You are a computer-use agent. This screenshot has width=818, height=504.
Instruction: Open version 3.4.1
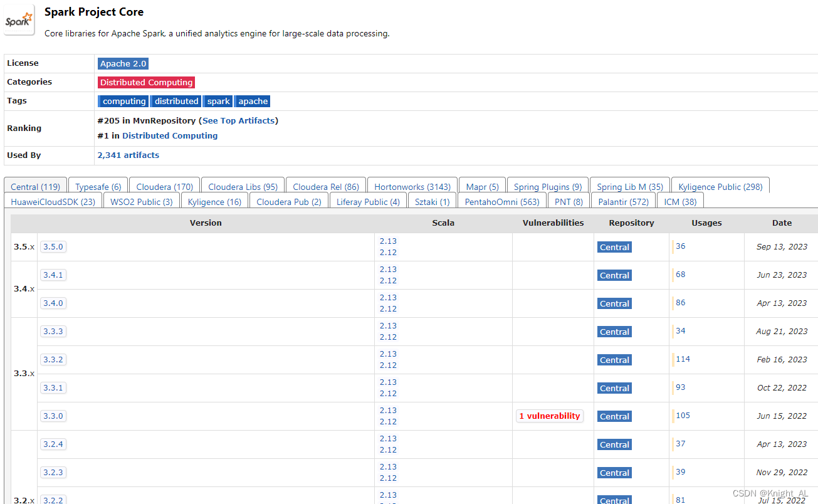(x=53, y=275)
